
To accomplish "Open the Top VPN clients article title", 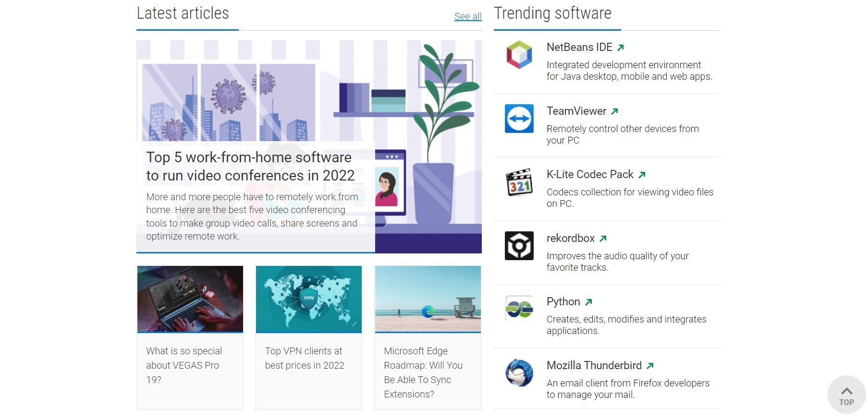I will [305, 358].
